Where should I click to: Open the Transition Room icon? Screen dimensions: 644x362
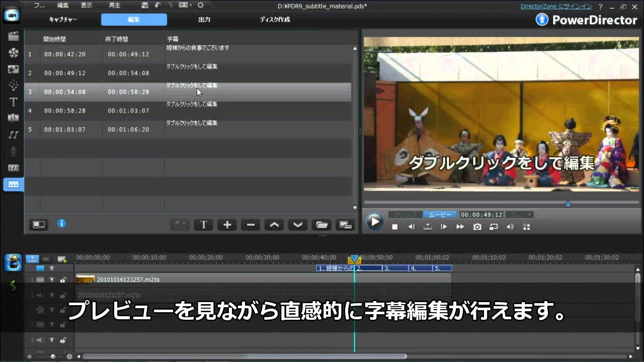14,118
